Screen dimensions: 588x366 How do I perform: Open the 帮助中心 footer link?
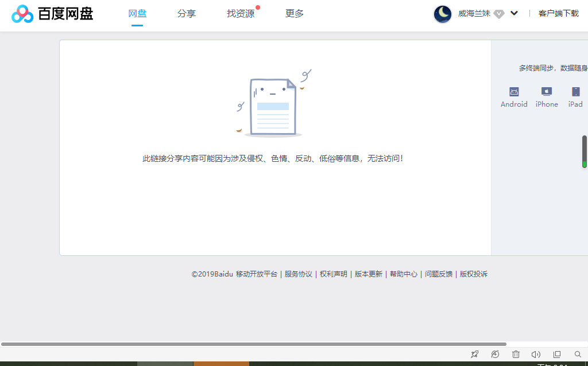click(x=404, y=274)
